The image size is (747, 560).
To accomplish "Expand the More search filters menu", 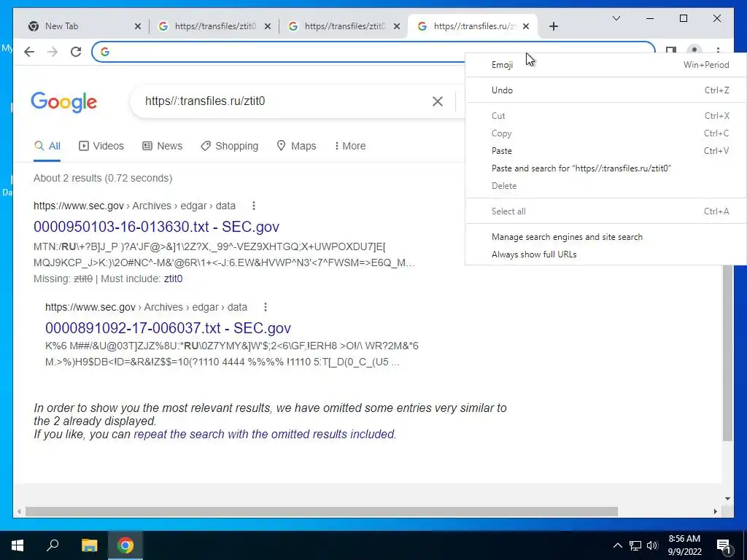I will [x=350, y=146].
